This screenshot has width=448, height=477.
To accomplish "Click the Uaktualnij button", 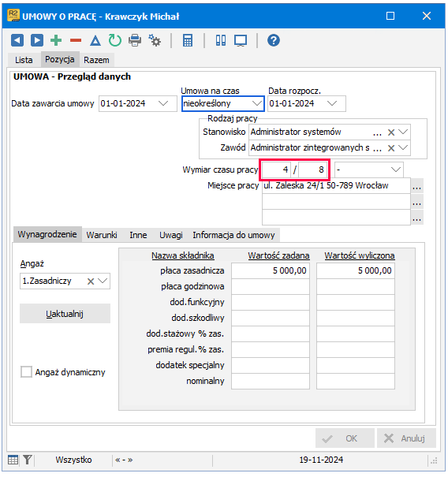I will [x=65, y=314].
